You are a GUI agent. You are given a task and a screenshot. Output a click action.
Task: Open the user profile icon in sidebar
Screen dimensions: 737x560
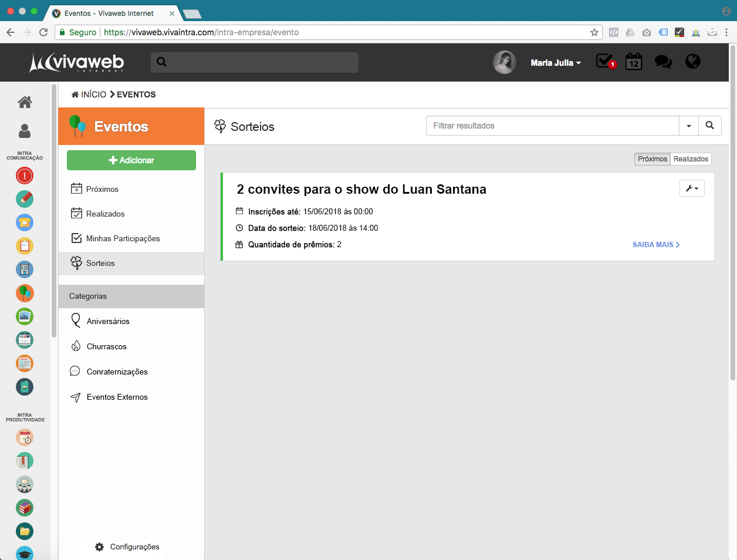point(25,131)
